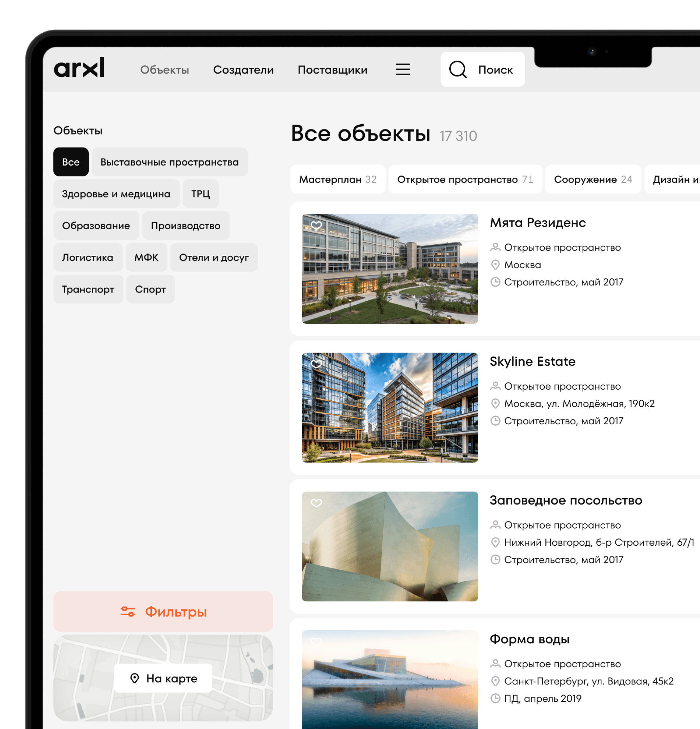Open the Фильтры panel

coord(163,612)
